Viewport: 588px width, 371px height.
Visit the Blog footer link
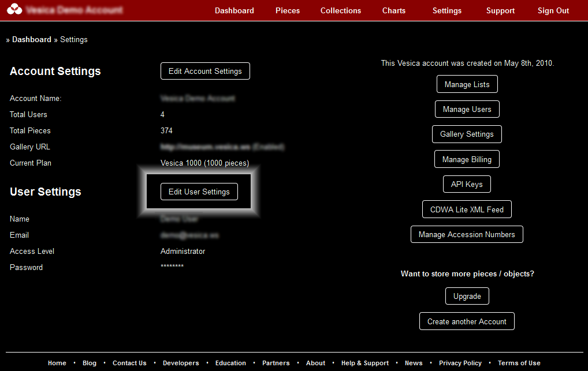tap(90, 363)
